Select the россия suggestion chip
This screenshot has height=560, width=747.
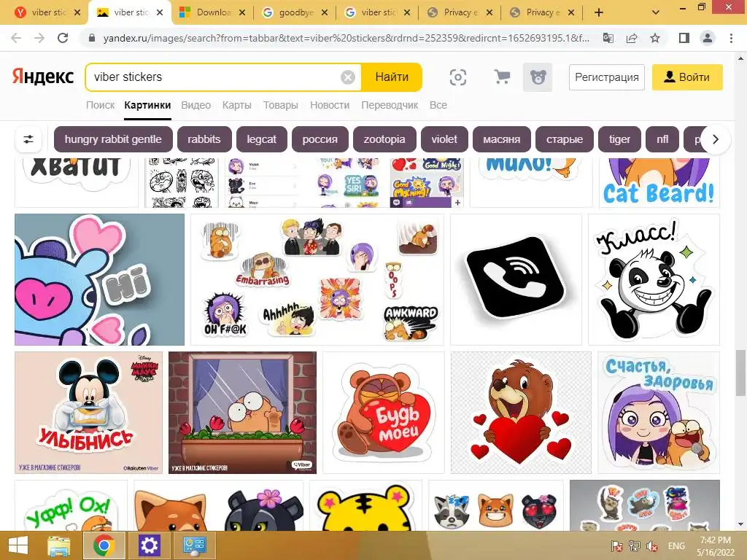pyautogui.click(x=320, y=139)
